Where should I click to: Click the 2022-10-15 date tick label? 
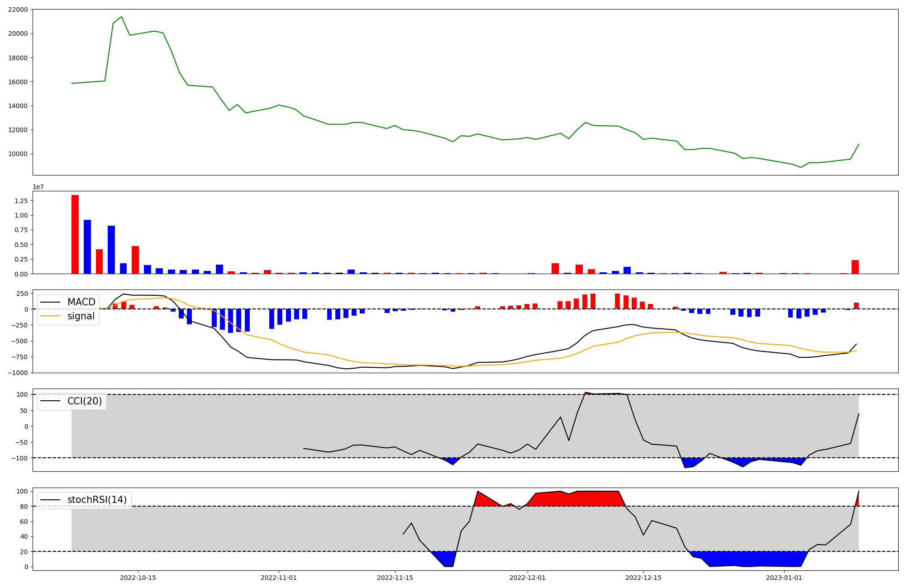pyautogui.click(x=138, y=578)
